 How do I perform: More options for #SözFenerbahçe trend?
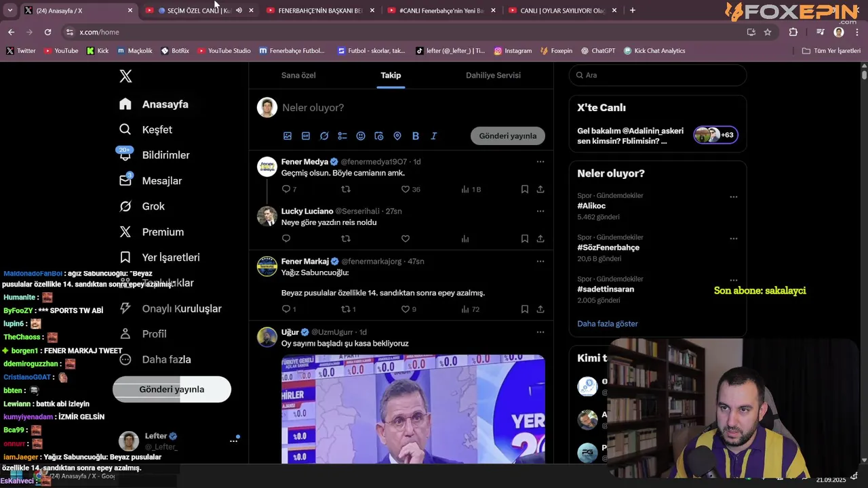[734, 239]
